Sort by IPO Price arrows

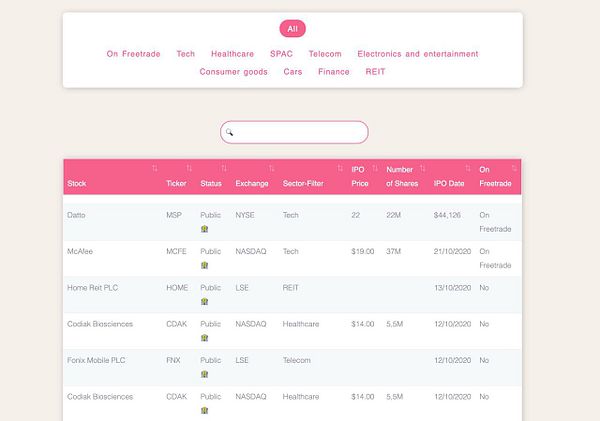[x=375, y=168]
